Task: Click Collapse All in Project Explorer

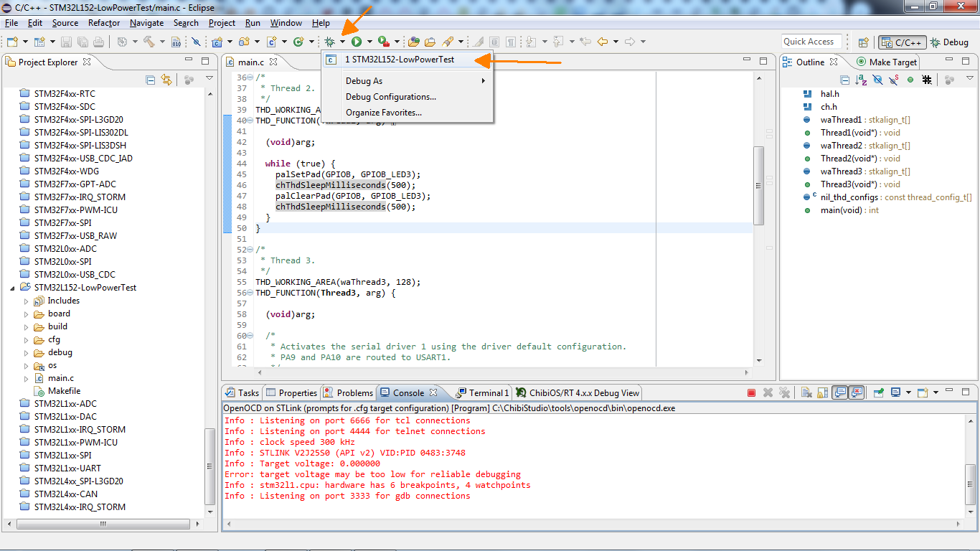Action: [x=151, y=80]
